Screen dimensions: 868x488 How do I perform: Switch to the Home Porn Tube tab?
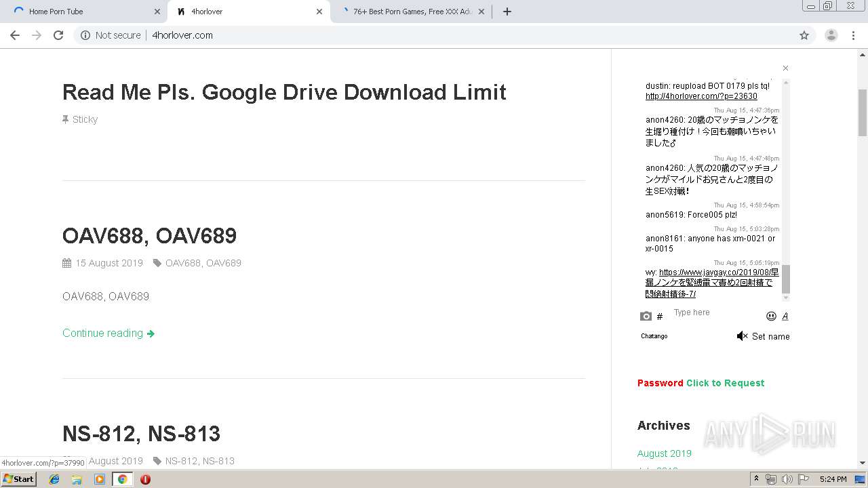(86, 12)
